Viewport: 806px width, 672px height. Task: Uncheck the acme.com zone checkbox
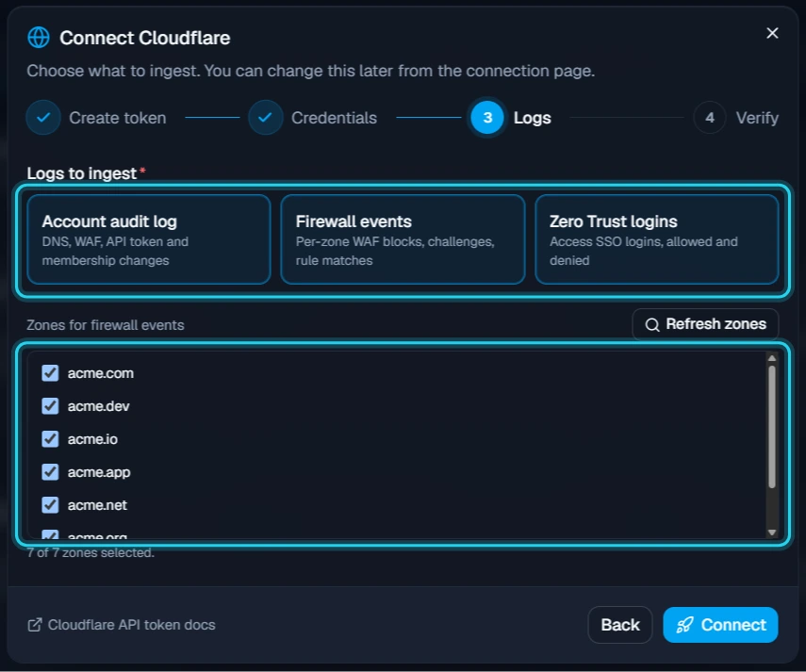50,373
